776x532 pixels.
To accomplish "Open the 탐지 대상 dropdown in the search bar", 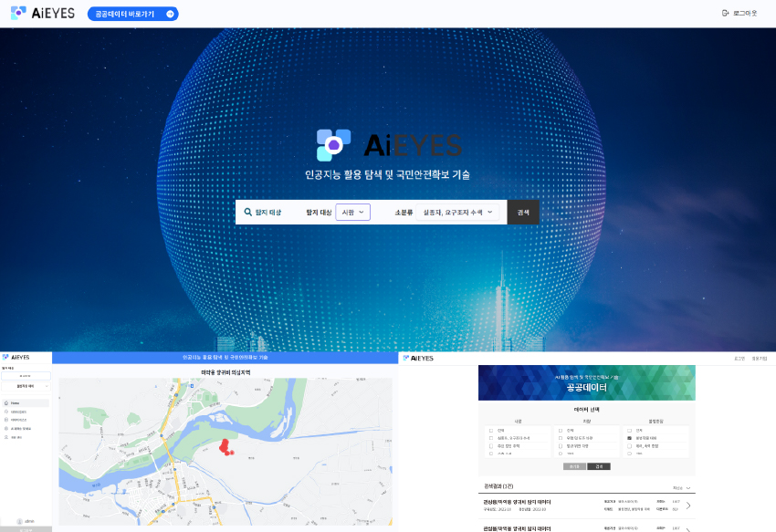I will click(x=353, y=213).
